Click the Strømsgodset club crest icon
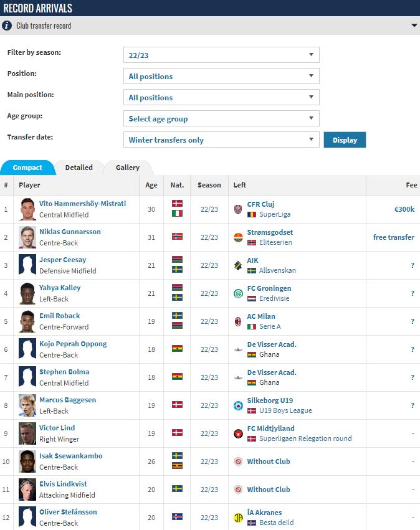 tap(238, 237)
